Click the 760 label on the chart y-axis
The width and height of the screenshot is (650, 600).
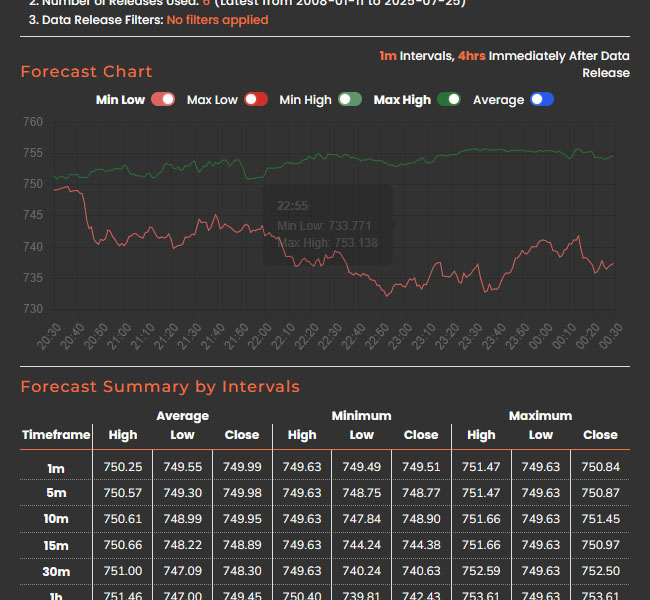click(32, 122)
